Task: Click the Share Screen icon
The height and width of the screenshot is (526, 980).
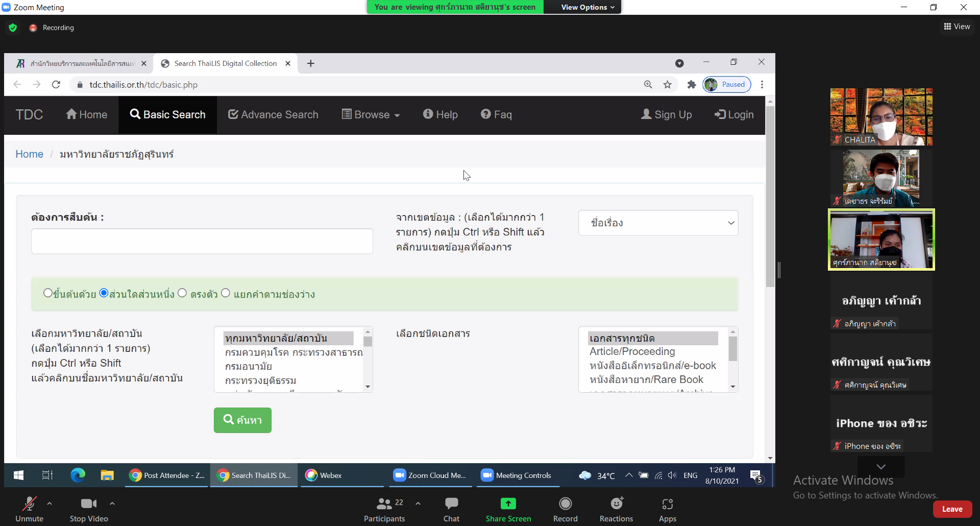Action: click(508, 504)
